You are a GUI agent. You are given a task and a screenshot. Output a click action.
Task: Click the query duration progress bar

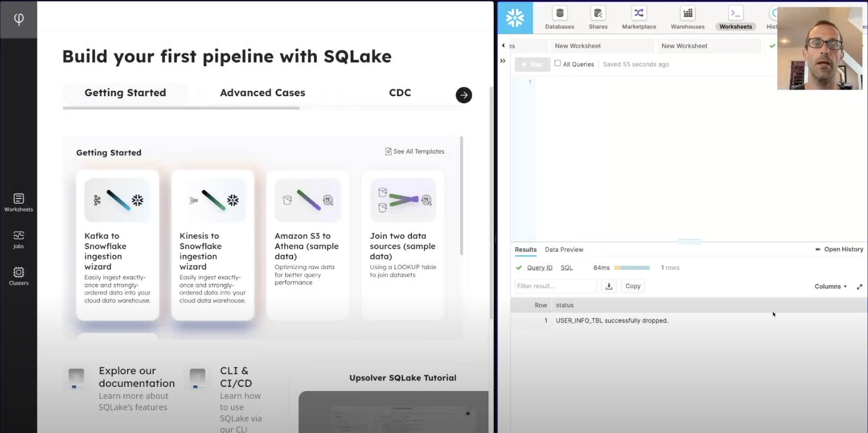632,268
